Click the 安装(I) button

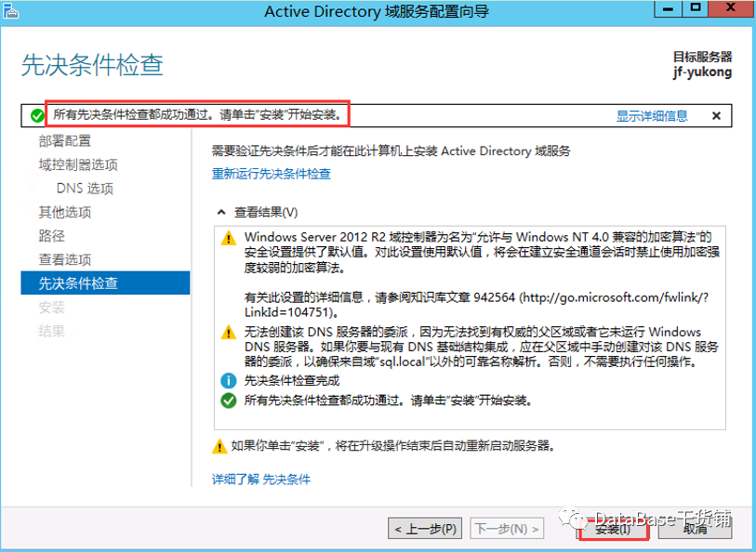pyautogui.click(x=612, y=529)
